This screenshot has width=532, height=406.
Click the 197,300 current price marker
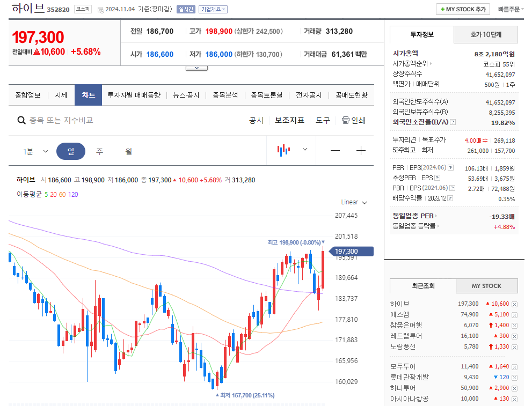[352, 251]
